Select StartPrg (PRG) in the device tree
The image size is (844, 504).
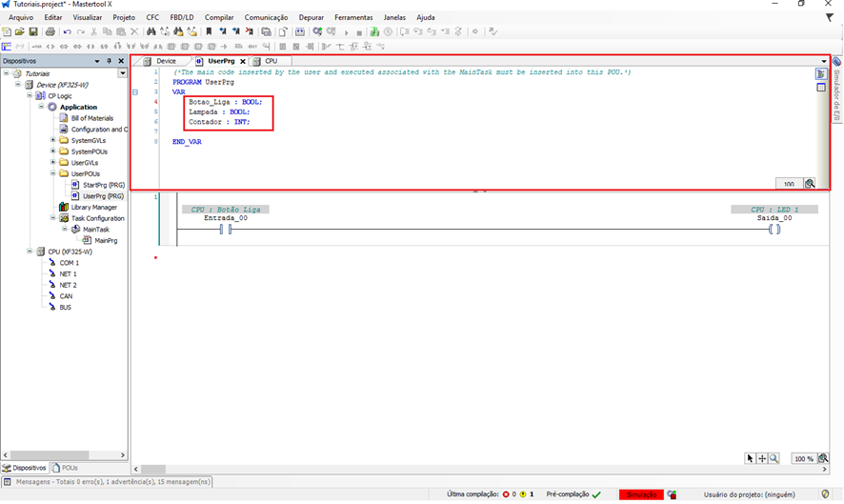[103, 185]
